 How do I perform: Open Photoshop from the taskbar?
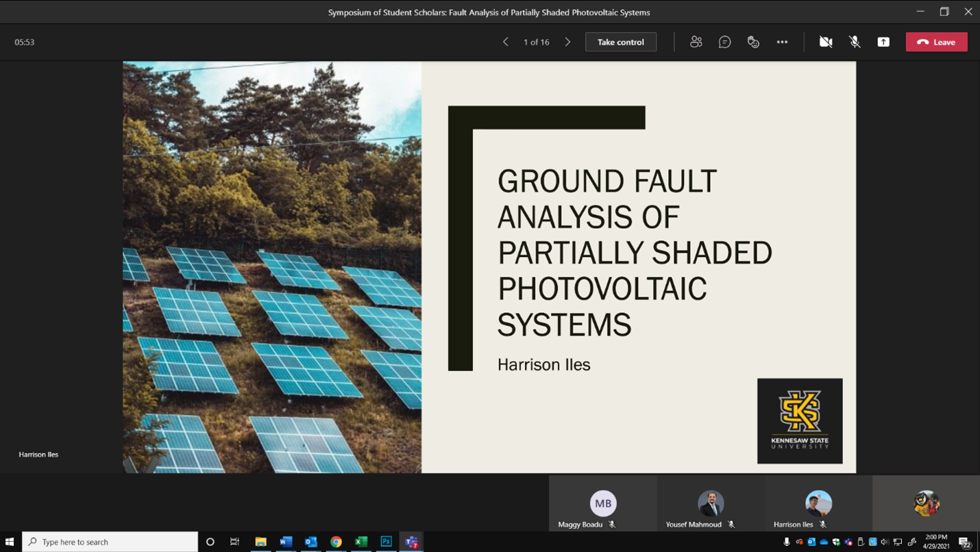click(x=386, y=542)
